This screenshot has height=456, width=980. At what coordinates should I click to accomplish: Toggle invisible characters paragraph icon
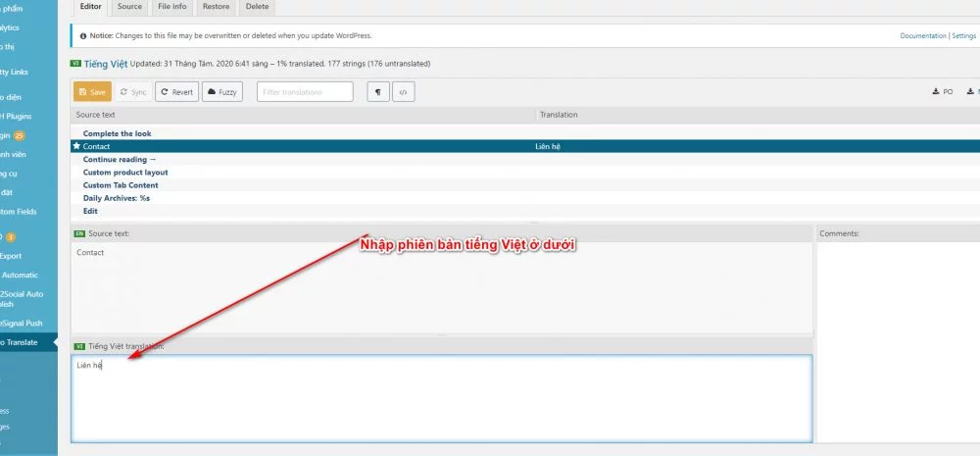click(377, 91)
